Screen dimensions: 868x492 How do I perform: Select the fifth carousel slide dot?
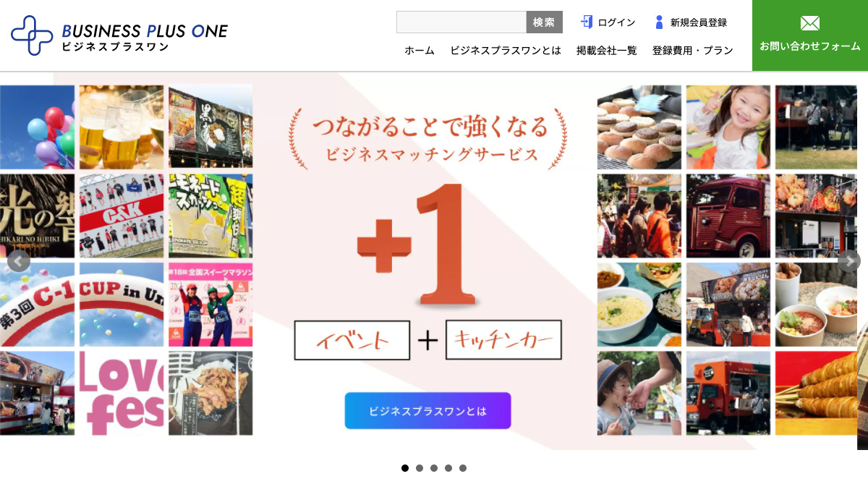point(463,468)
